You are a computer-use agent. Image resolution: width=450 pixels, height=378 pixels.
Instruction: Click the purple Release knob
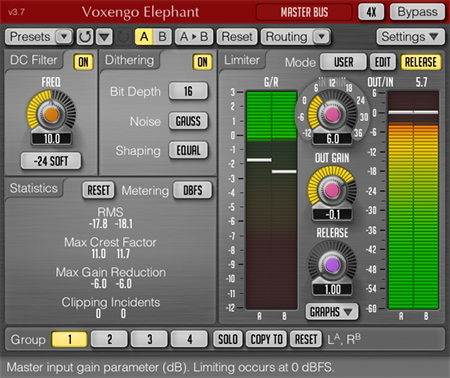click(332, 265)
